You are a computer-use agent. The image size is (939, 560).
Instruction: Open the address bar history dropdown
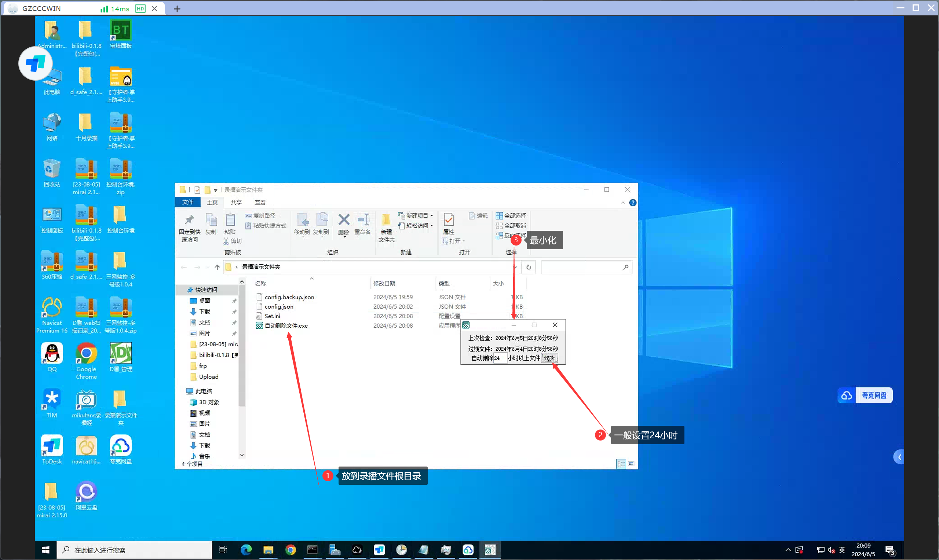pos(515,267)
